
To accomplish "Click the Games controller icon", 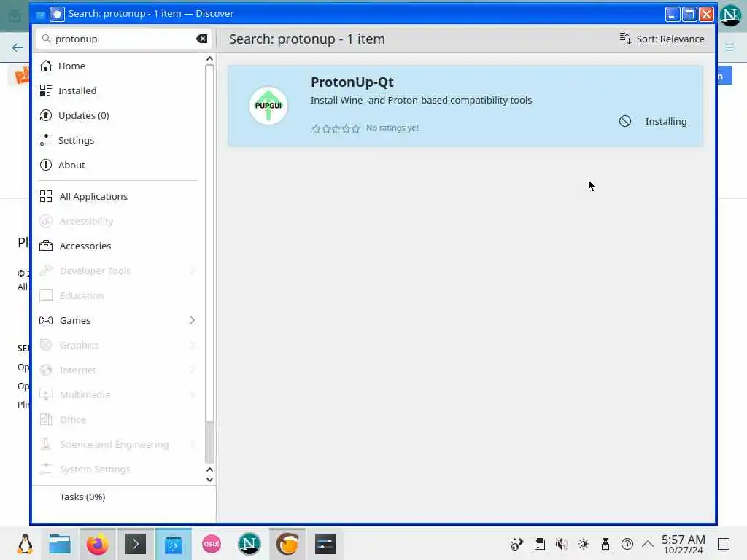I will coord(46,320).
